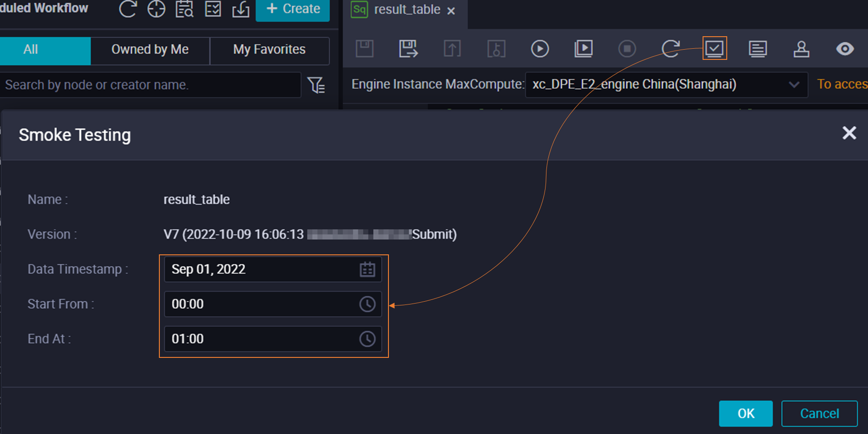The height and width of the screenshot is (434, 868).
Task: Click the 'Engine Instance MaxCompute:' label
Action: point(438,84)
